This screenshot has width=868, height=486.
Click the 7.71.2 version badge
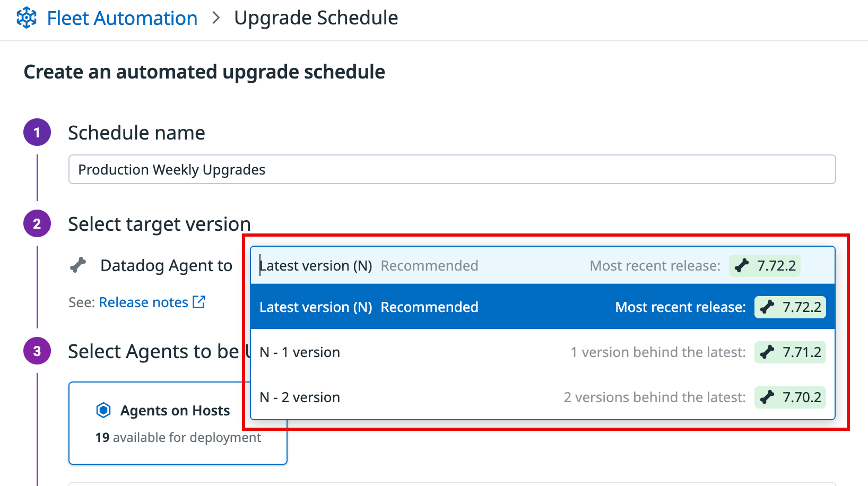[x=790, y=352]
